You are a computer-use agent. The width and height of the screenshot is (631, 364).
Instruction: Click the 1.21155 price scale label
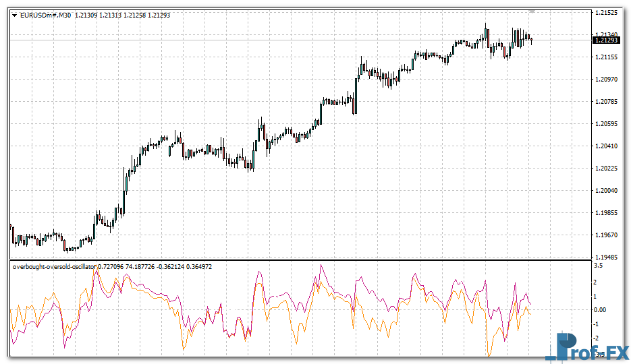(x=605, y=57)
